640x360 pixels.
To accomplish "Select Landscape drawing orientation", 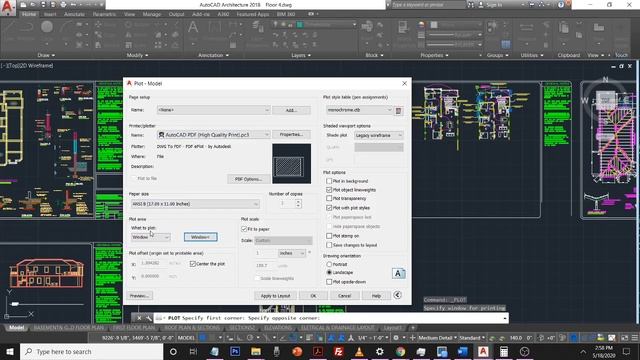I will click(x=329, y=272).
